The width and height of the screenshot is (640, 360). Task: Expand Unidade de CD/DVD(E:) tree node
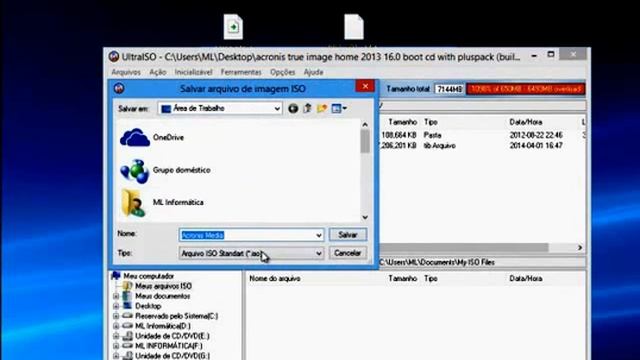[116, 336]
